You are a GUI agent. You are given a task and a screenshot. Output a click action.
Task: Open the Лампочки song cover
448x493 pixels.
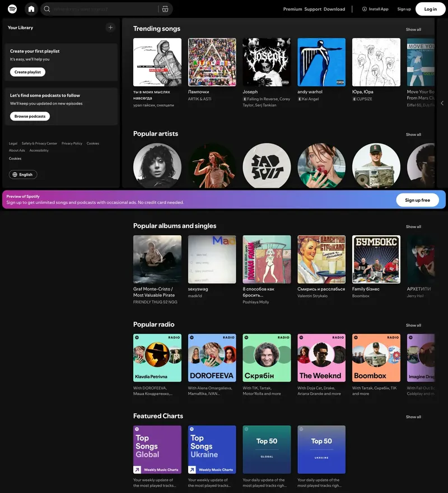coord(212,62)
